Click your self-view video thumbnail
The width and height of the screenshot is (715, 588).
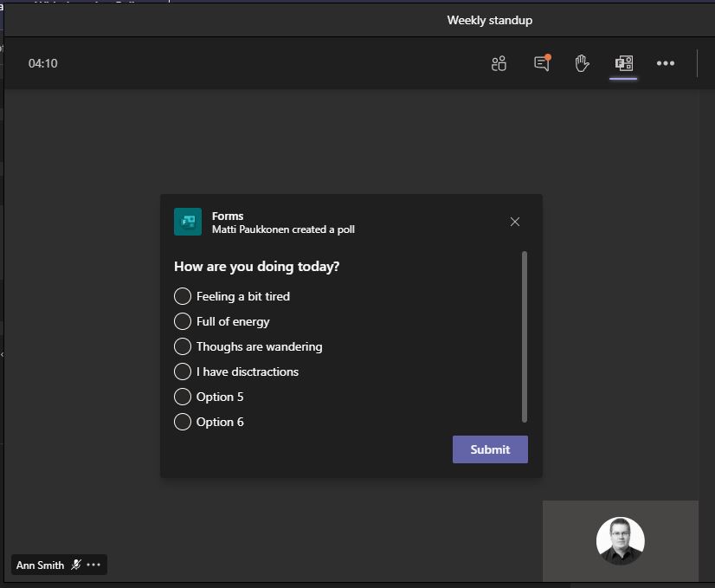[x=620, y=540]
